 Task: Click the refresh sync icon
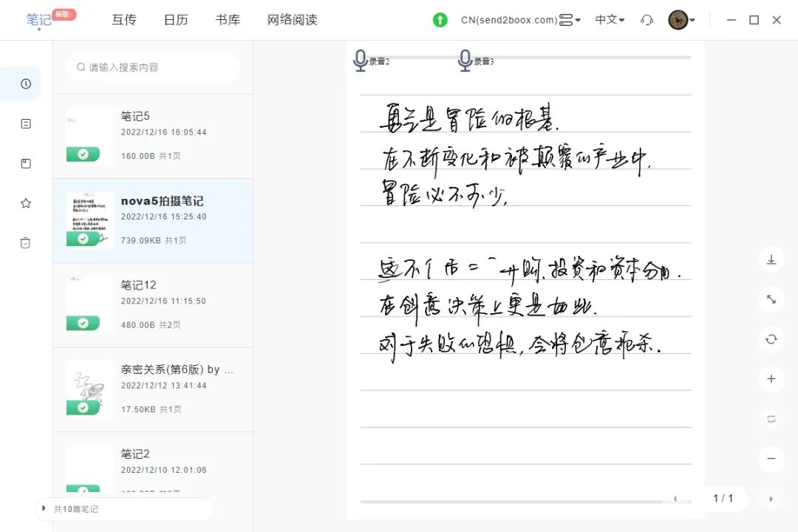(771, 339)
